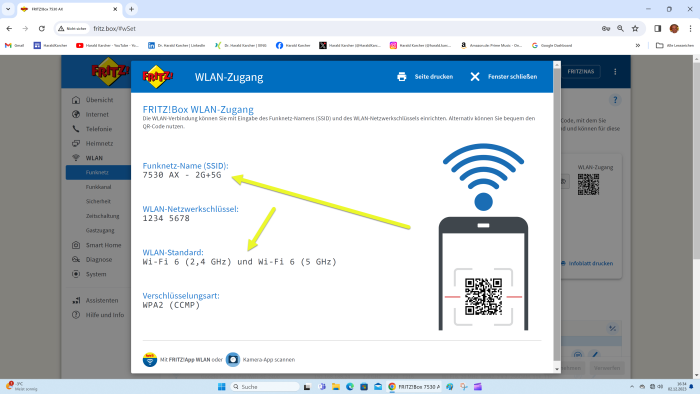
Task: Open Heimnetz in the sidebar
Action: [x=99, y=143]
